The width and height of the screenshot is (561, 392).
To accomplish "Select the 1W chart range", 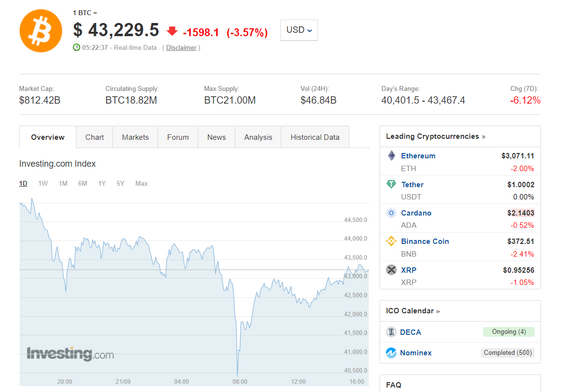I will point(43,183).
